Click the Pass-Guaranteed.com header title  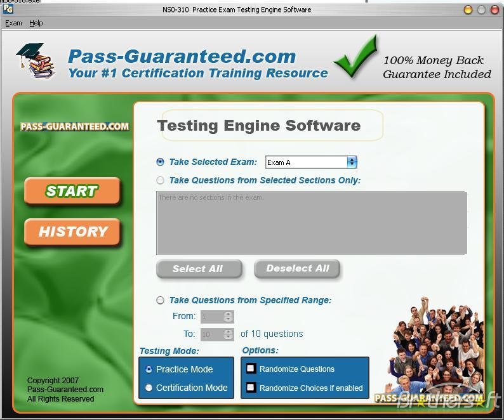[x=182, y=56]
